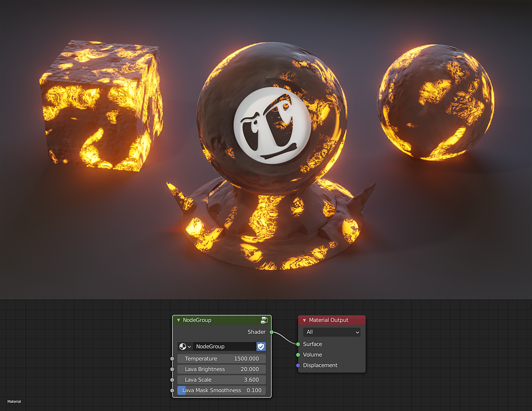Click the Lava Scale input socket
The height and width of the screenshot is (411, 532).
[x=172, y=380]
